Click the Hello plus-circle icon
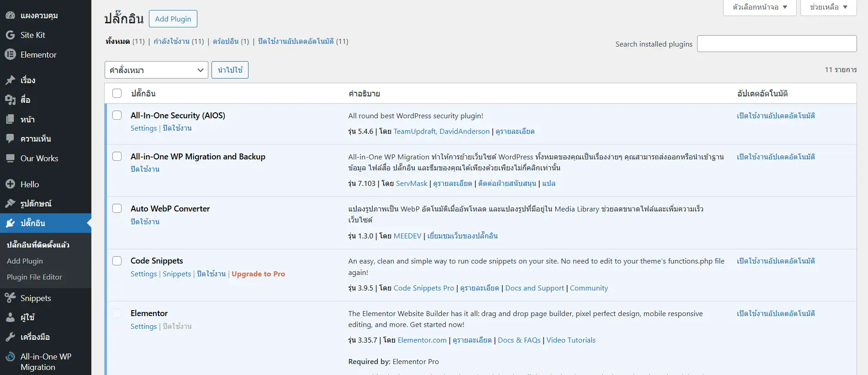 click(10, 184)
